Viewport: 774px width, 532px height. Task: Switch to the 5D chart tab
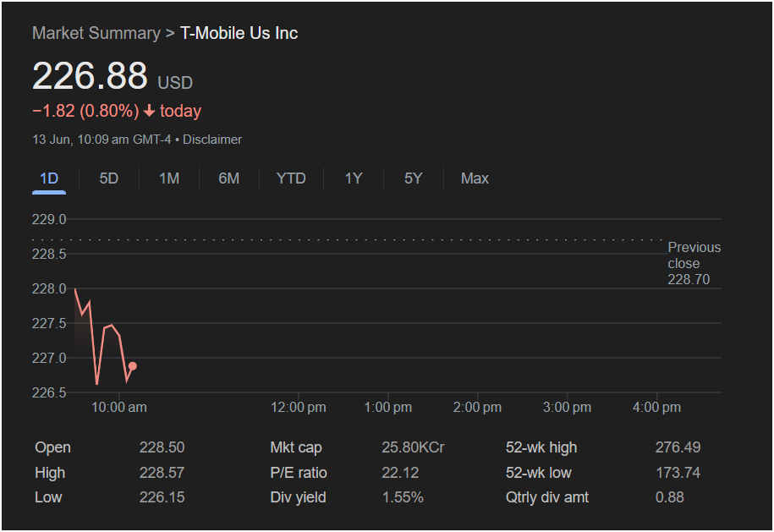[x=108, y=178]
